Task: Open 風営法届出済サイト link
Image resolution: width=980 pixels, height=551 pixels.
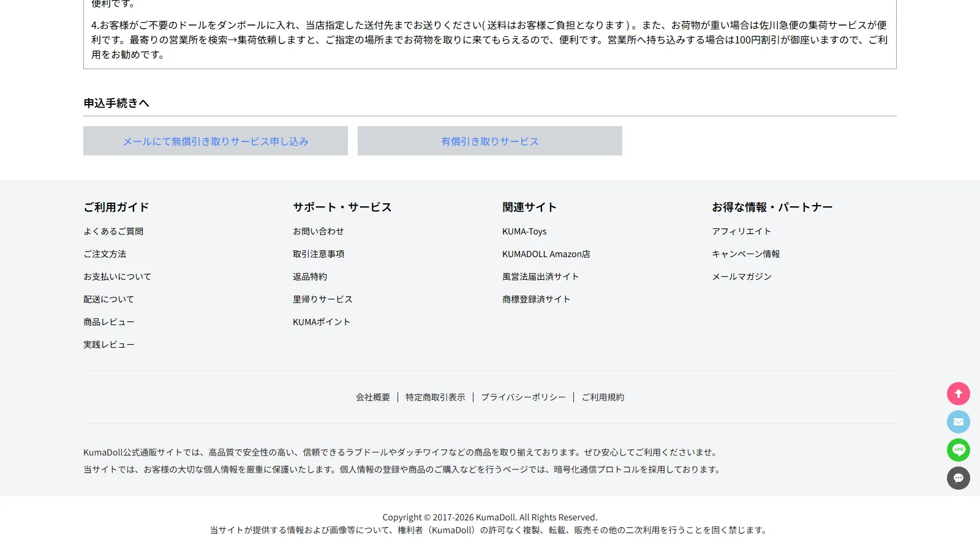Action: click(x=540, y=277)
